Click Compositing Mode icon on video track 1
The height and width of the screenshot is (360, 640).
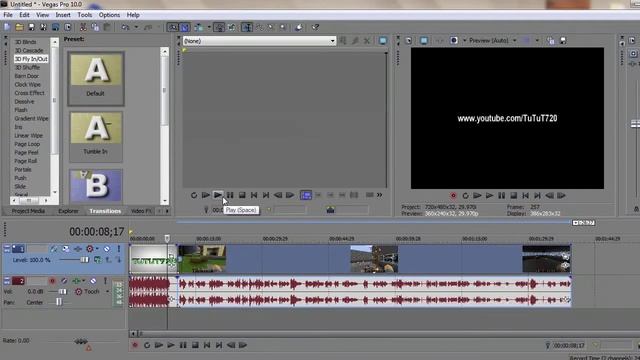point(98,260)
